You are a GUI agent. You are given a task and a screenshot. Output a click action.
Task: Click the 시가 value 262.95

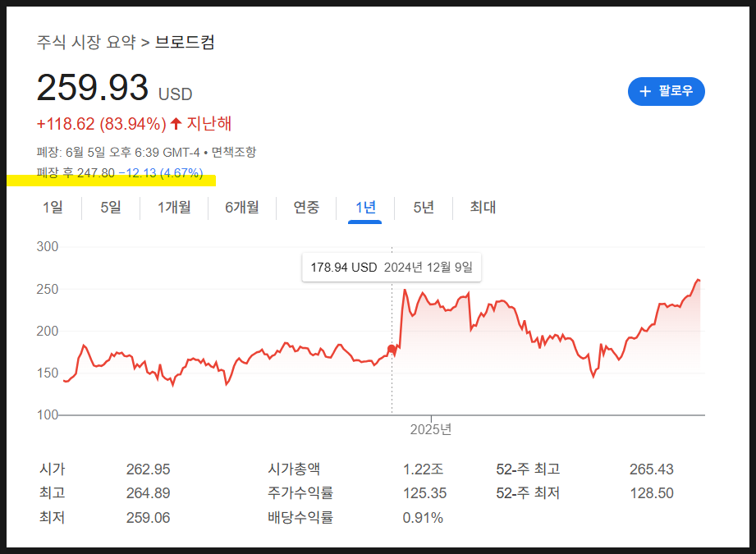pyautogui.click(x=148, y=469)
